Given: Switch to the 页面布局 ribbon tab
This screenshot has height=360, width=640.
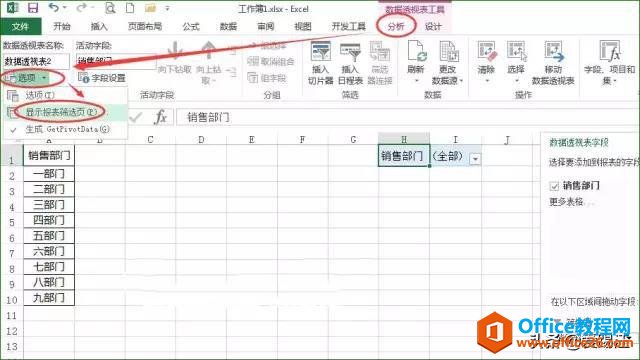Looking at the screenshot, I should click(145, 27).
